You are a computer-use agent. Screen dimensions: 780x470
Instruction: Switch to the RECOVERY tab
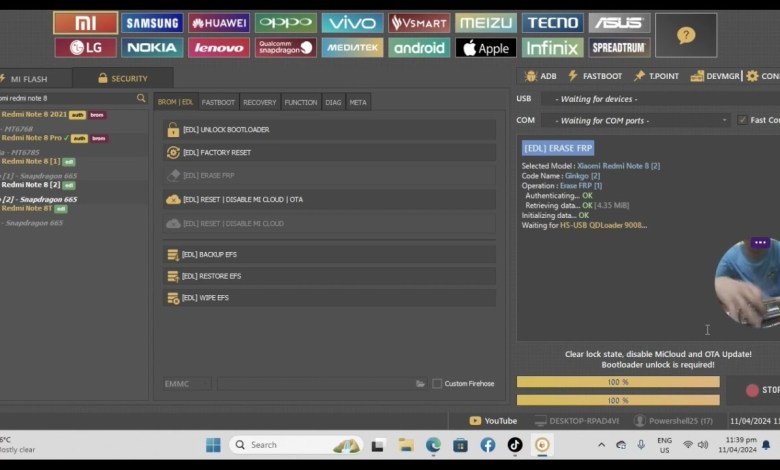(259, 102)
